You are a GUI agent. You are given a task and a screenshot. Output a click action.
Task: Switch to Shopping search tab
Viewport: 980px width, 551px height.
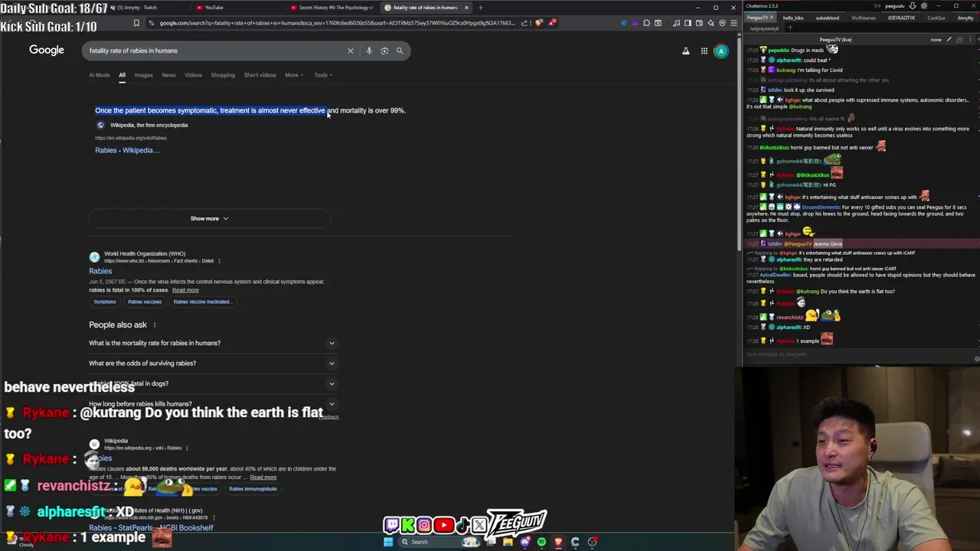pos(223,75)
